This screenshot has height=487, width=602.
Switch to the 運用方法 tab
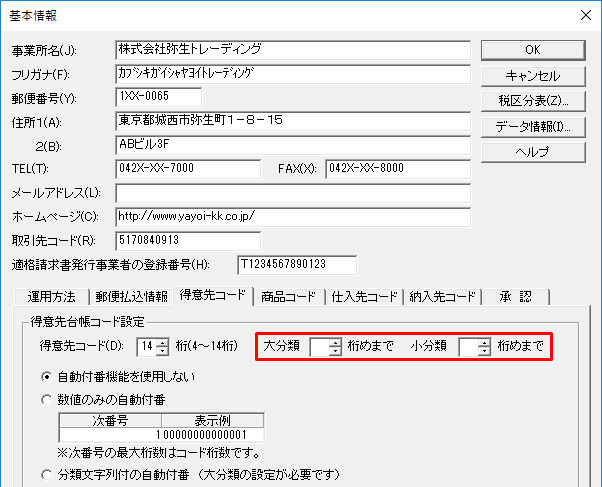click(51, 297)
